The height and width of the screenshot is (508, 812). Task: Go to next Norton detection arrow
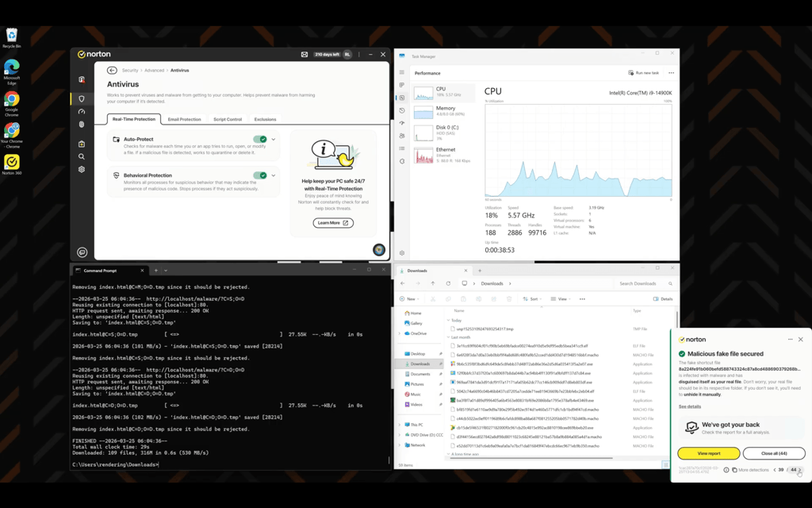pos(799,470)
